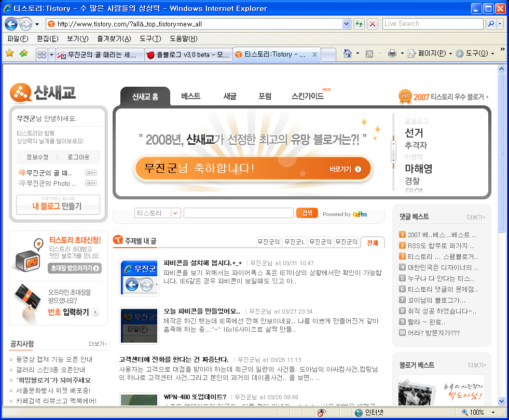This screenshot has width=509, height=420.
Task: Click the Home house icon
Action: [x=348, y=53]
